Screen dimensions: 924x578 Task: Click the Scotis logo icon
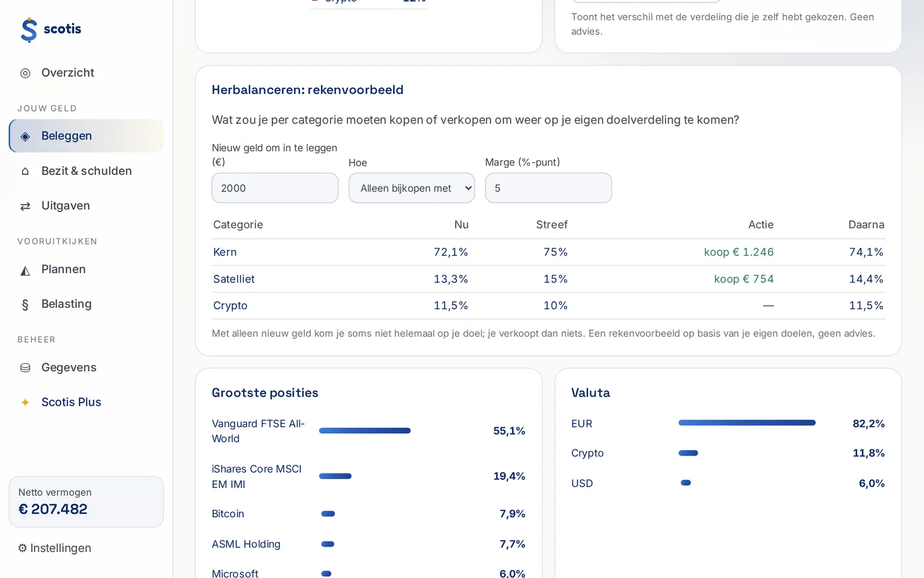point(29,29)
